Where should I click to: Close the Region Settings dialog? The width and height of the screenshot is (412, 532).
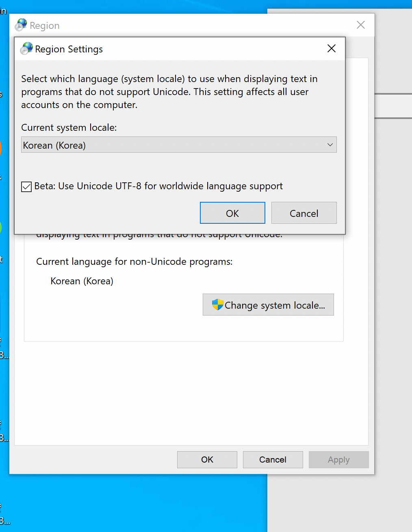click(332, 48)
